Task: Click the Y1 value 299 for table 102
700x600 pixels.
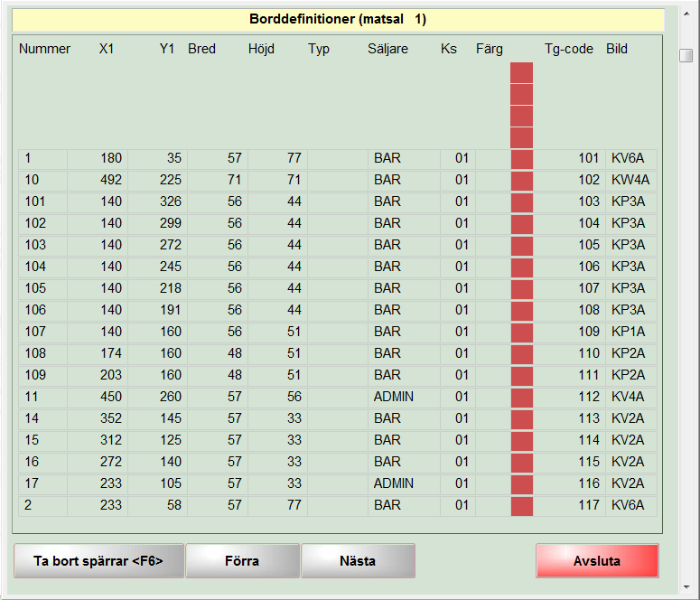Action: (x=158, y=223)
